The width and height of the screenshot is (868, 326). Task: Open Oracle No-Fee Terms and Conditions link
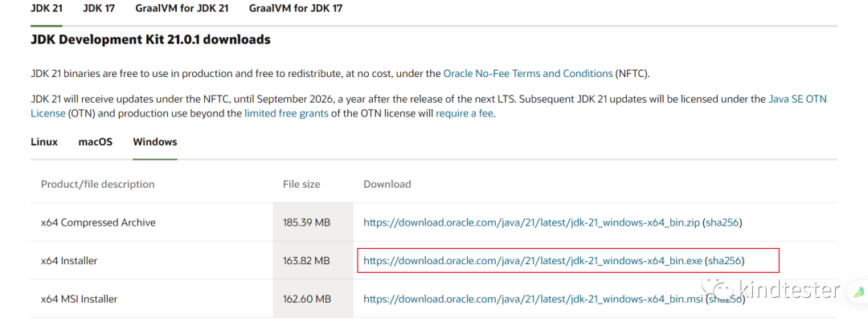coord(527,73)
